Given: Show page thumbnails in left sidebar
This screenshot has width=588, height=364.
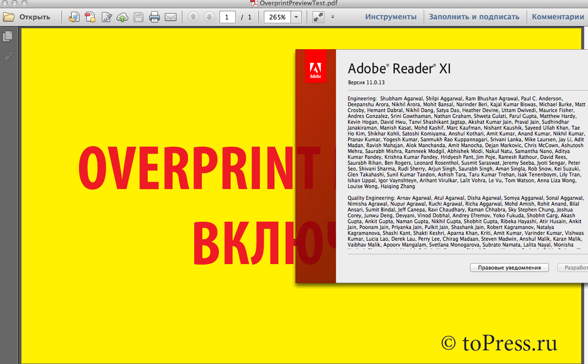Looking at the screenshot, I should pos(8,36).
